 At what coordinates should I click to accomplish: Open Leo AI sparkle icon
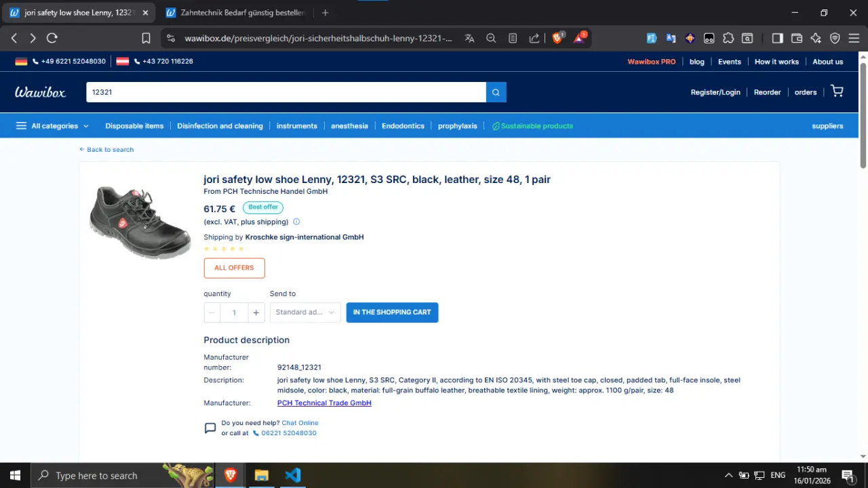point(816,39)
